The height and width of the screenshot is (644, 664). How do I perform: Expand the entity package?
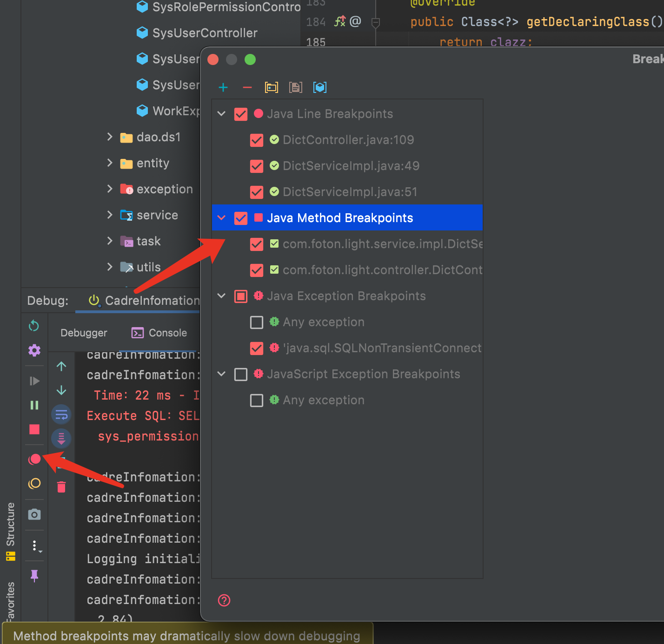[110, 163]
